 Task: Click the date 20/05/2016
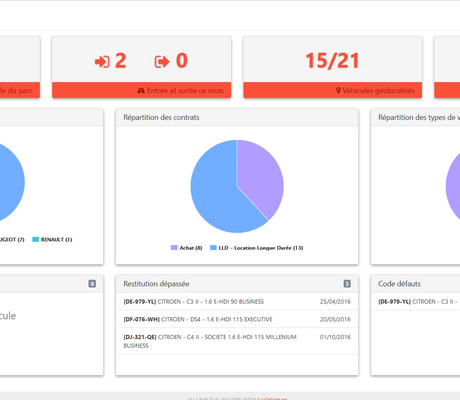pos(335,319)
